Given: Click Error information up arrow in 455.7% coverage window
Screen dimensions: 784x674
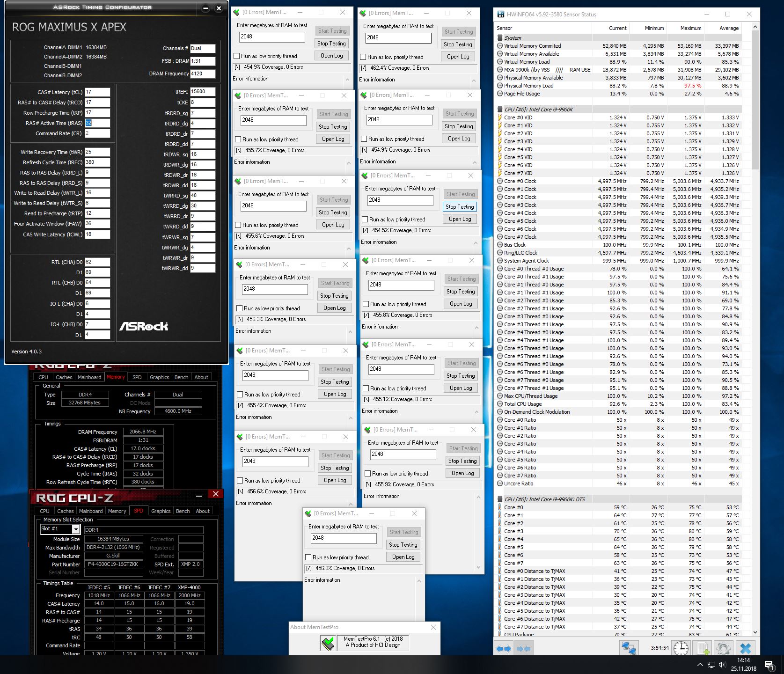Looking at the screenshot, I should 349,163.
